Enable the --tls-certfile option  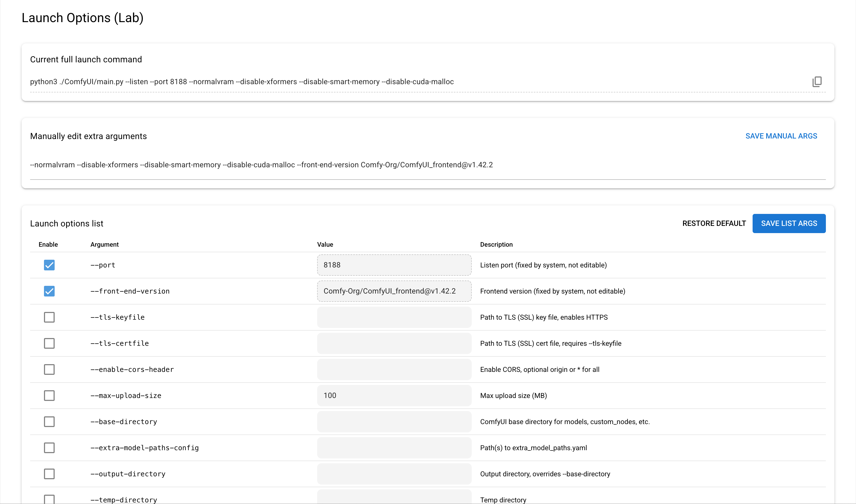click(49, 343)
